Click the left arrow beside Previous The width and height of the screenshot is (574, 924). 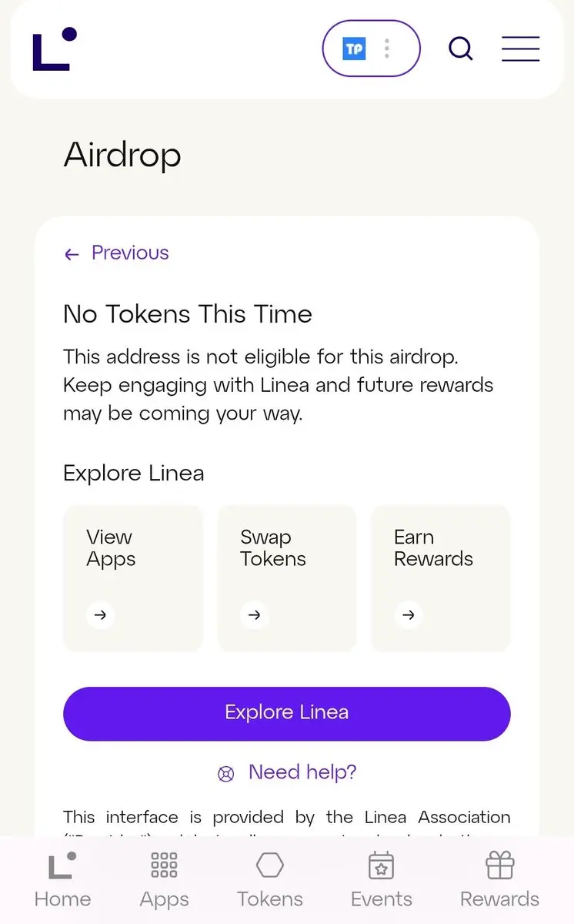click(x=72, y=254)
